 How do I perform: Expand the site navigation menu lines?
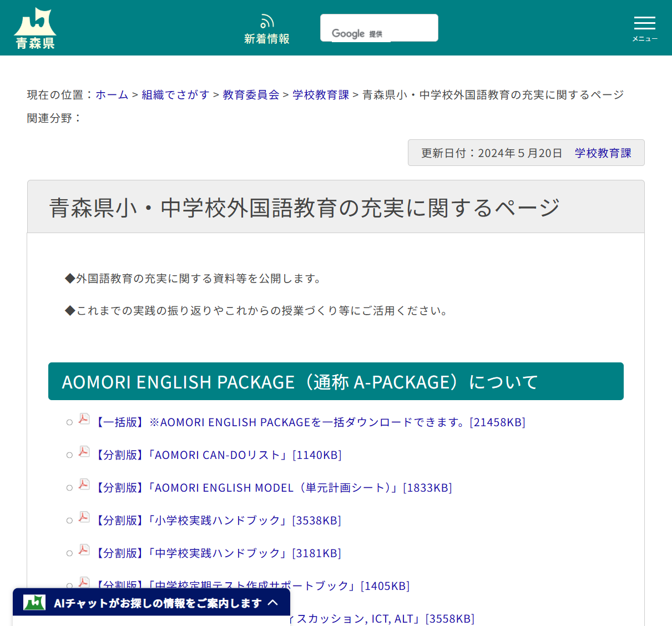point(644,23)
